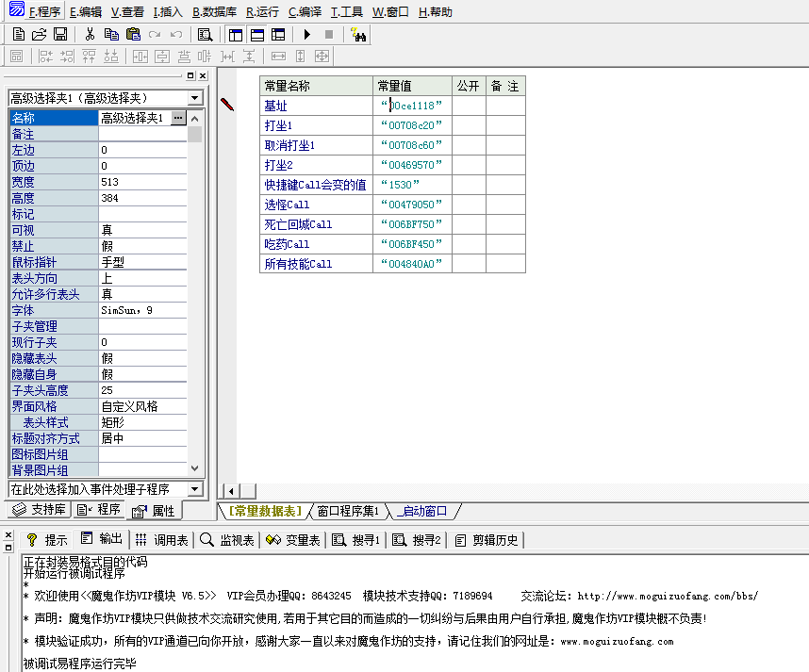The image size is (809, 672).
Task: Toggle the status panel layout icon
Action: [x=257, y=35]
